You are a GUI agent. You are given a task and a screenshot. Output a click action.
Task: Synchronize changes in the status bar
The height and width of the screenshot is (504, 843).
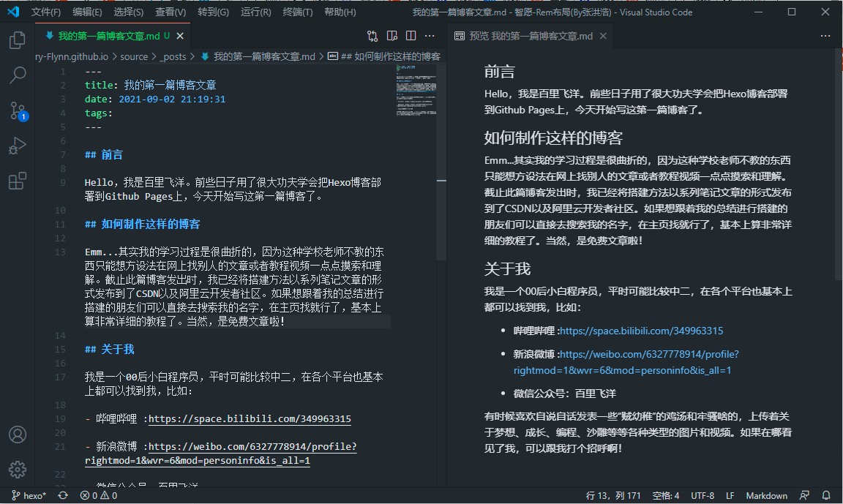click(x=63, y=495)
